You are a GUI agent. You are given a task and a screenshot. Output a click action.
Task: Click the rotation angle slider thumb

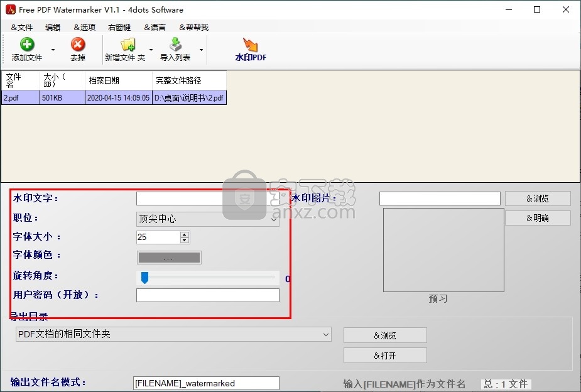(145, 278)
